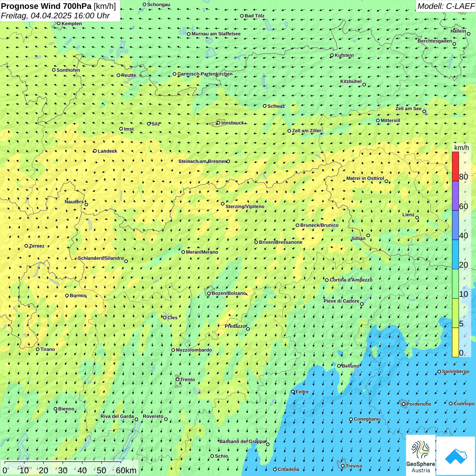The height and width of the screenshot is (476, 476).
Task: Click the 'Rovereto' label
Action: point(153,416)
